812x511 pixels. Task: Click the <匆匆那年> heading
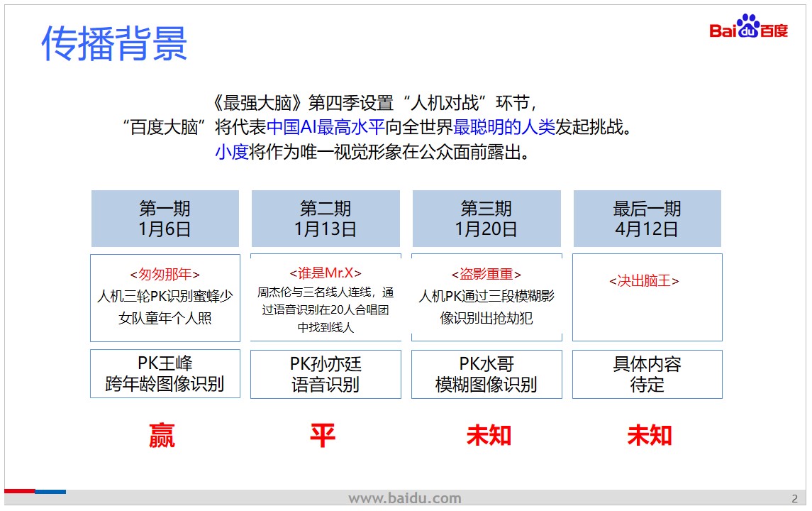point(165,274)
